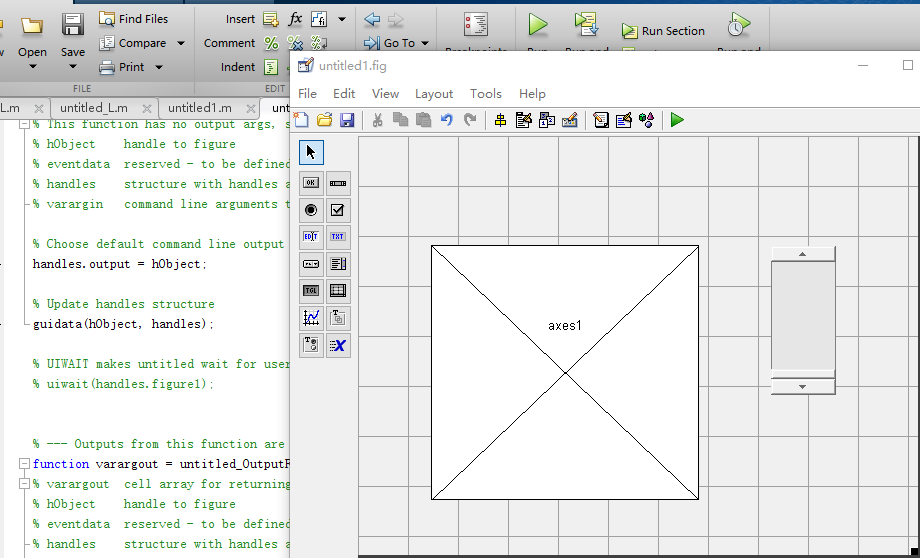Open the Align Objects tool
Image resolution: width=920 pixels, height=558 pixels.
(x=500, y=120)
